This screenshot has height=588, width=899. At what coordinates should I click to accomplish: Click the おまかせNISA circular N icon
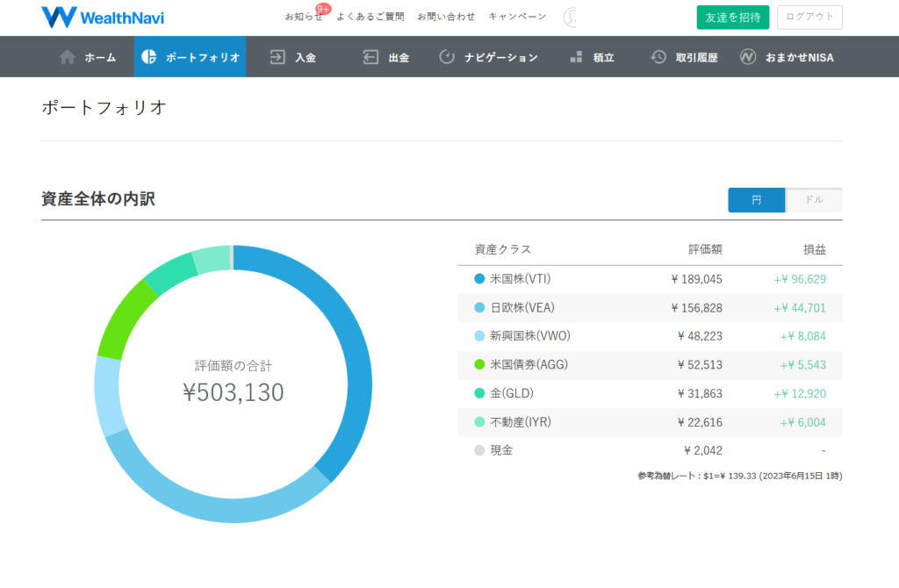[748, 57]
